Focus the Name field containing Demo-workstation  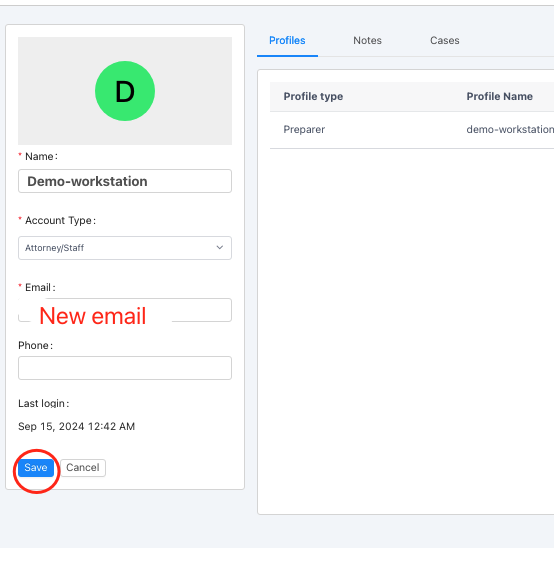pos(125,181)
